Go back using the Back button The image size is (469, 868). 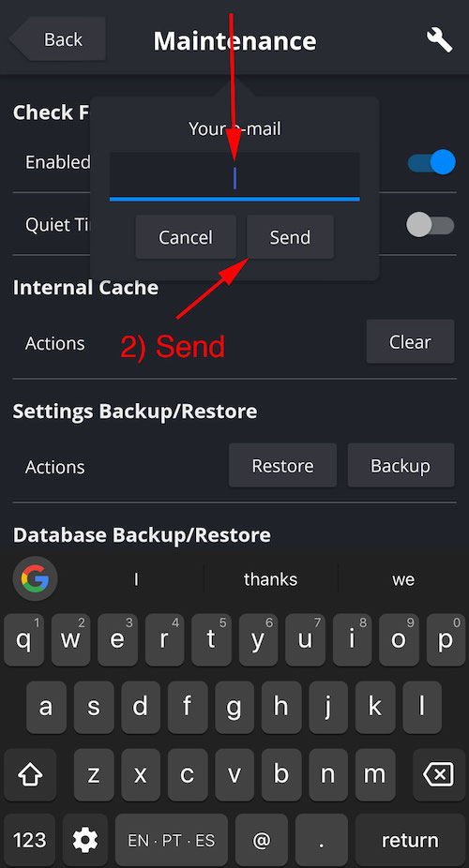[x=57, y=38]
